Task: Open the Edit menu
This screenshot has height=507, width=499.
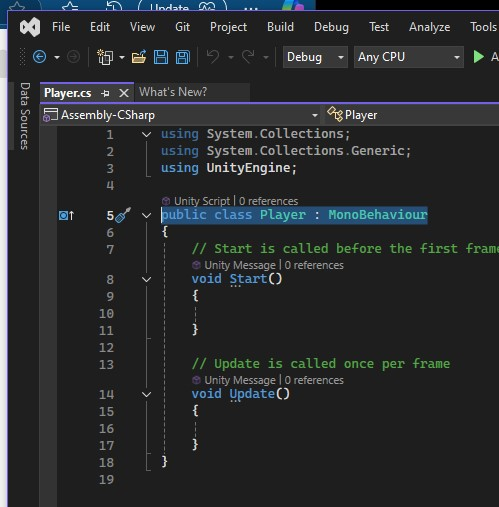Action: [100, 27]
